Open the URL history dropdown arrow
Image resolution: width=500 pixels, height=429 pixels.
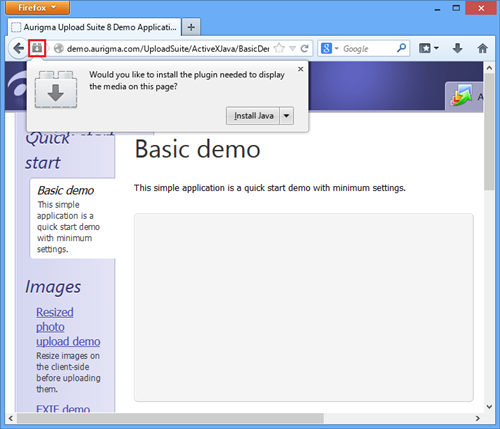pyautogui.click(x=293, y=49)
